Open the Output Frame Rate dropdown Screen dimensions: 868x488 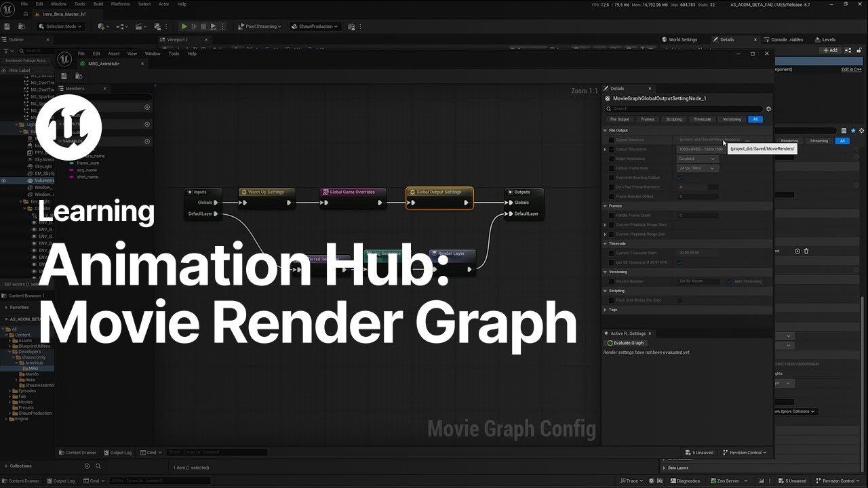tap(697, 168)
